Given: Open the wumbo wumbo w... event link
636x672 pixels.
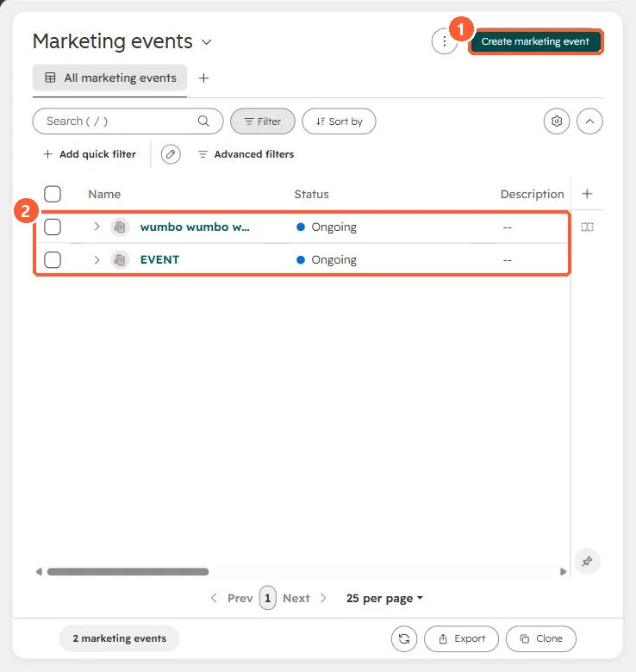Looking at the screenshot, I should coord(195,227).
